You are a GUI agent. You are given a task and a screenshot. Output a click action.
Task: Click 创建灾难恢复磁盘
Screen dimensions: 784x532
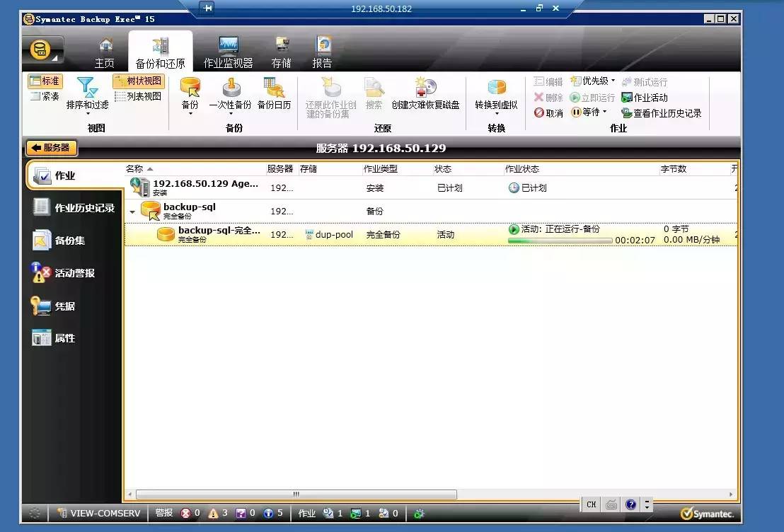[425, 94]
